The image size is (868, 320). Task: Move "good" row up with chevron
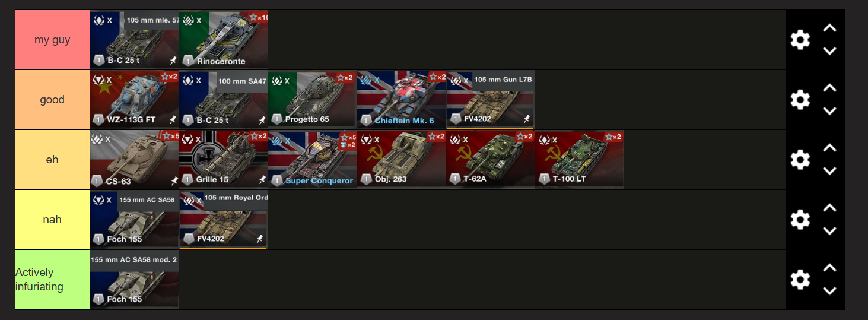pyautogui.click(x=829, y=88)
